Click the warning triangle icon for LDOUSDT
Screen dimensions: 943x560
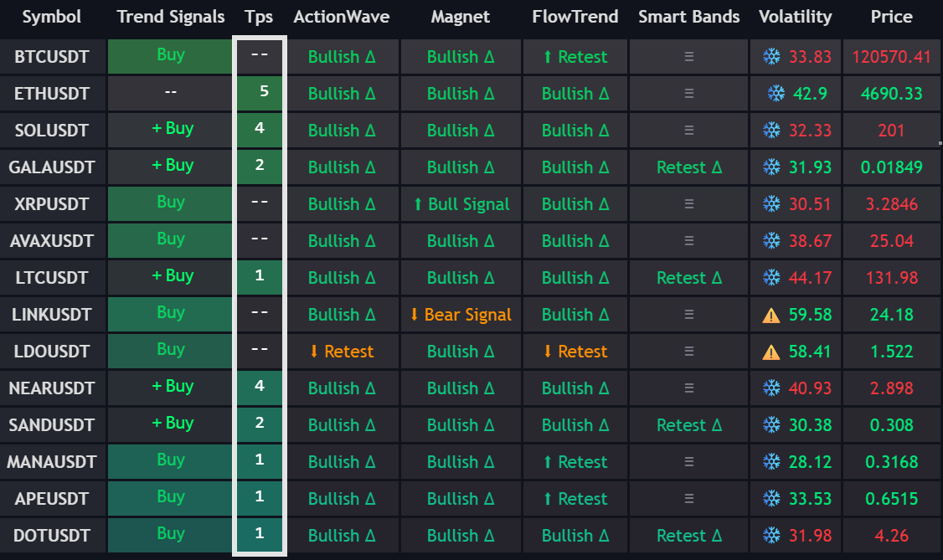pyautogui.click(x=771, y=352)
